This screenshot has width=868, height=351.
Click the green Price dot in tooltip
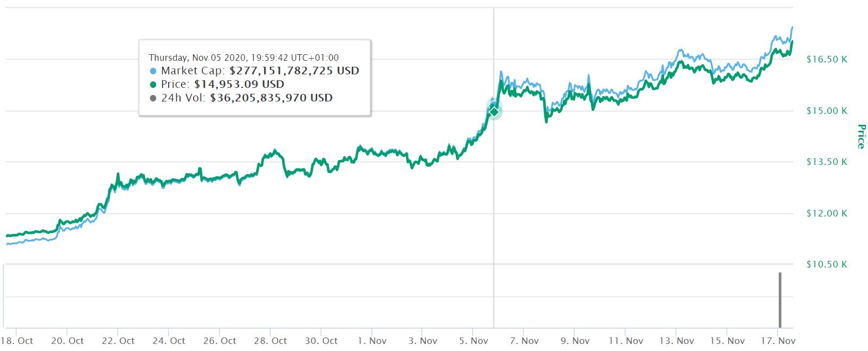[153, 85]
